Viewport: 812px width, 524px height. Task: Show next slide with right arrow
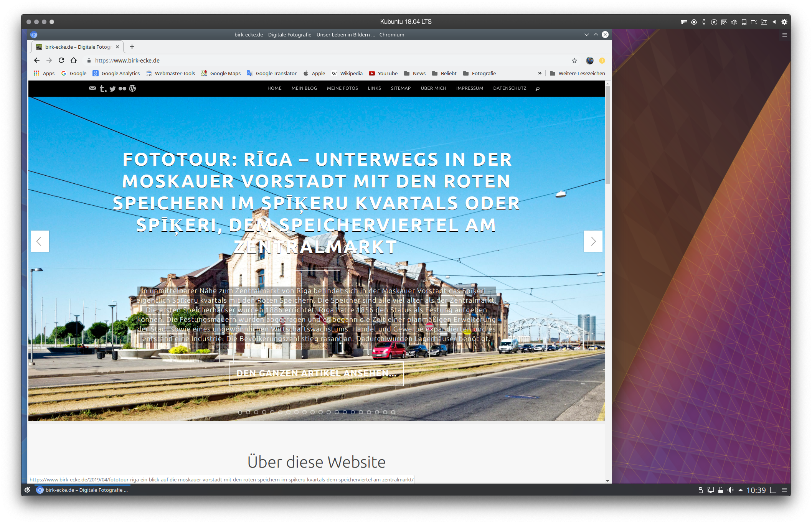593,241
